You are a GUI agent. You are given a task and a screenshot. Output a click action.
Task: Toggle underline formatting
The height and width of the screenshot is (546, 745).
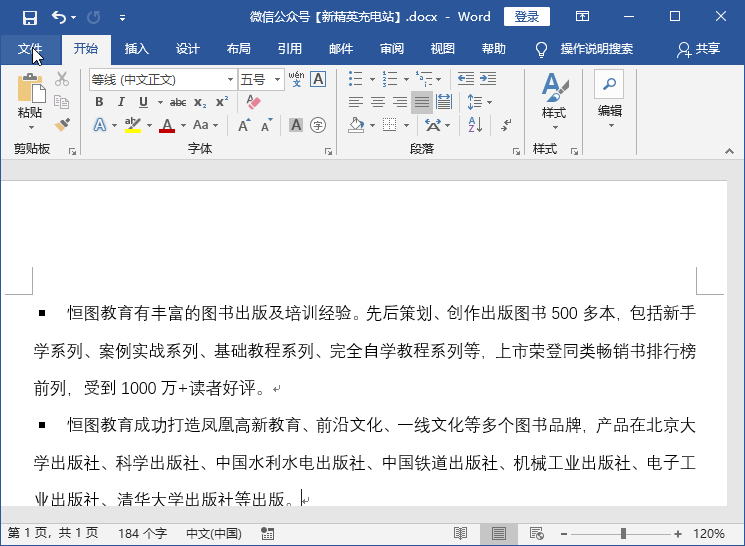click(143, 102)
